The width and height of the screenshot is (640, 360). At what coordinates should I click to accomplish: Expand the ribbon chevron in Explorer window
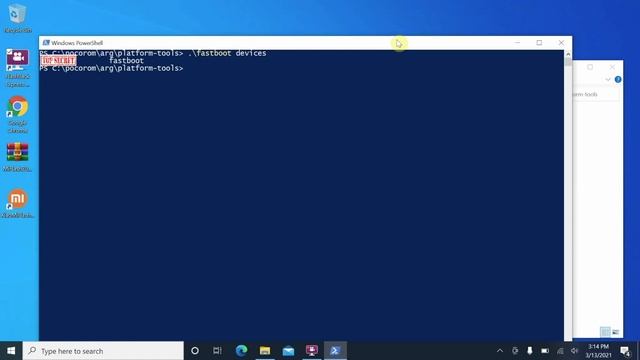pos(608,80)
